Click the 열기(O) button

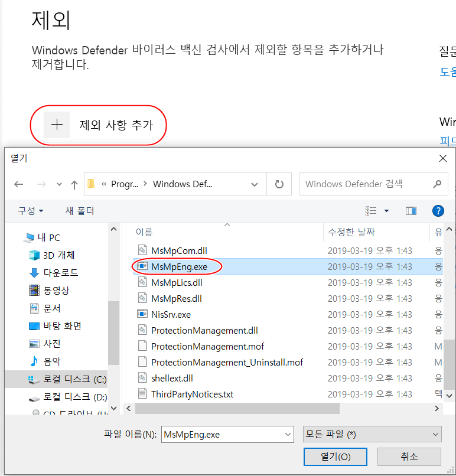click(x=336, y=457)
